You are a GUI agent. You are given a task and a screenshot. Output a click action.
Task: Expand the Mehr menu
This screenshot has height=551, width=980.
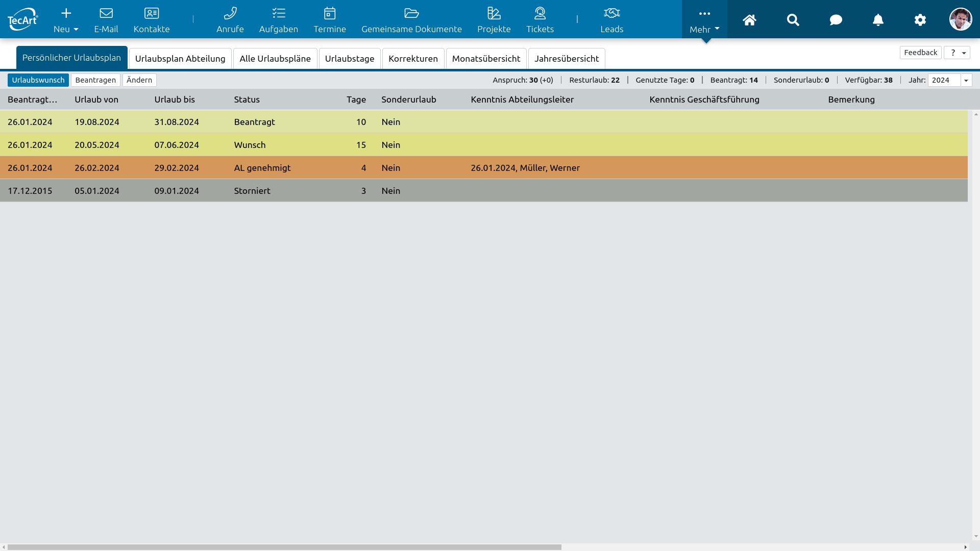pyautogui.click(x=704, y=20)
